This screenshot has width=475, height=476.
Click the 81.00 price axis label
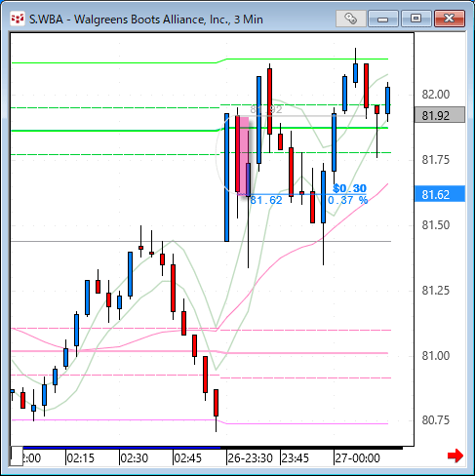436,355
